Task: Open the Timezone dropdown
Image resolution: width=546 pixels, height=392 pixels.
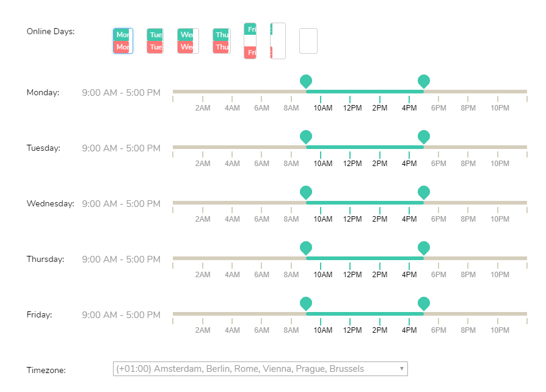Action: [x=260, y=369]
